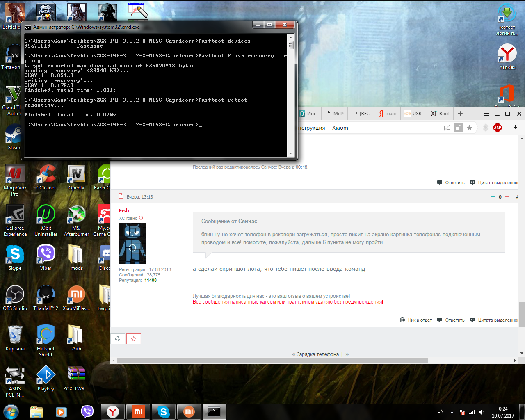Downvote the post with minus sign

coord(507,196)
